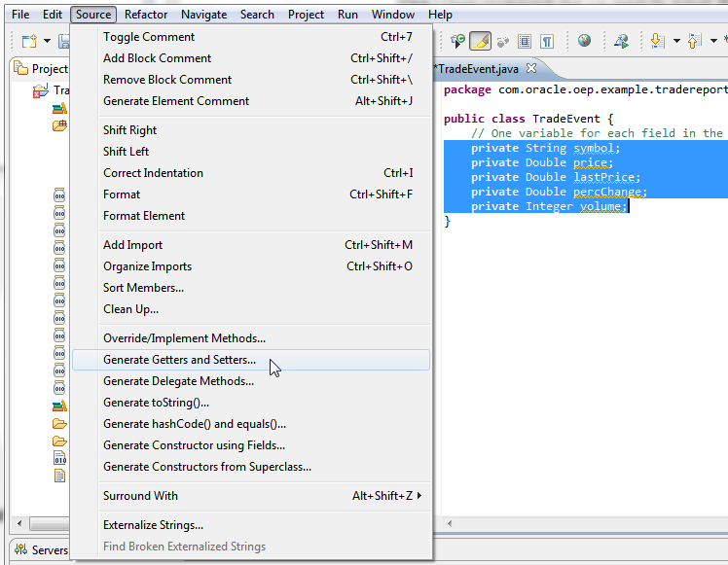The width and height of the screenshot is (728, 565).
Task: Choose Generate toString()...
Action: coord(251,403)
